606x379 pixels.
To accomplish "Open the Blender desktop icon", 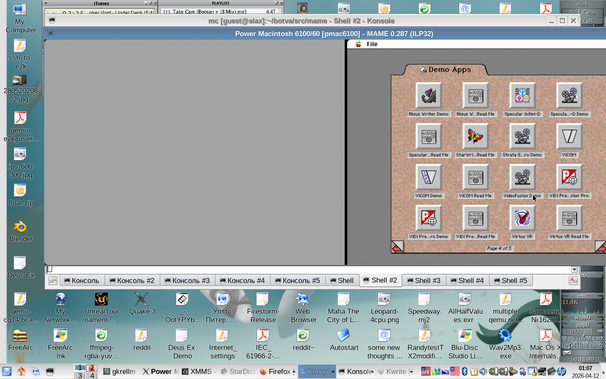I will [20, 231].
